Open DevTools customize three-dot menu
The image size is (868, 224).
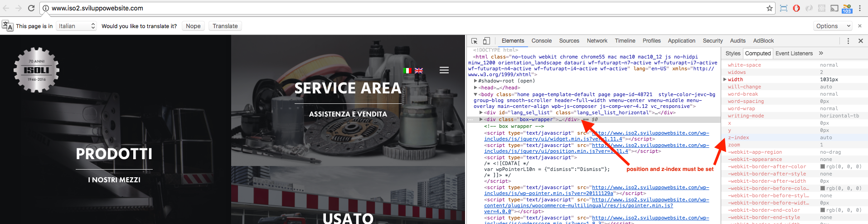[x=848, y=41]
